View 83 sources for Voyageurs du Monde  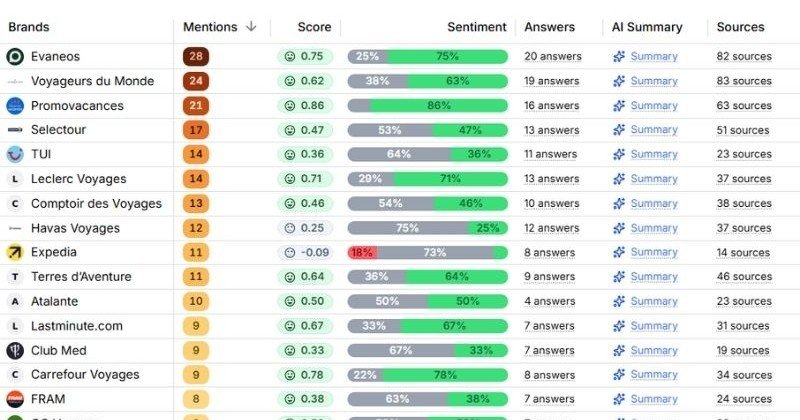(x=743, y=81)
